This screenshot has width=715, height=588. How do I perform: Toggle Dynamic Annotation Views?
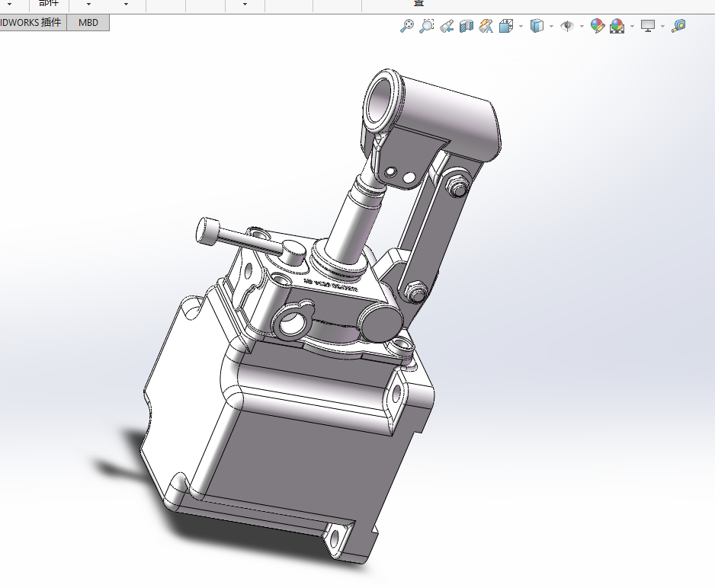tap(486, 26)
